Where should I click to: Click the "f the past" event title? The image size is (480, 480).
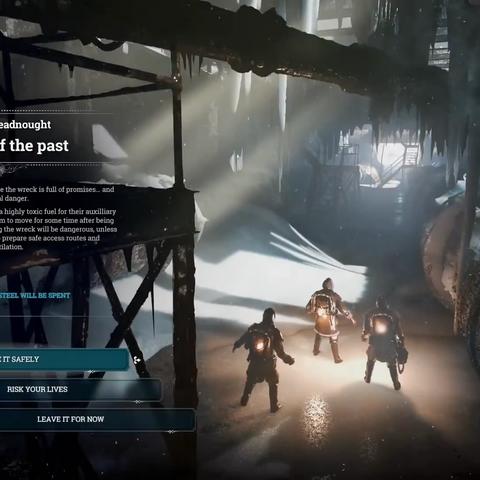pyautogui.click(x=34, y=146)
